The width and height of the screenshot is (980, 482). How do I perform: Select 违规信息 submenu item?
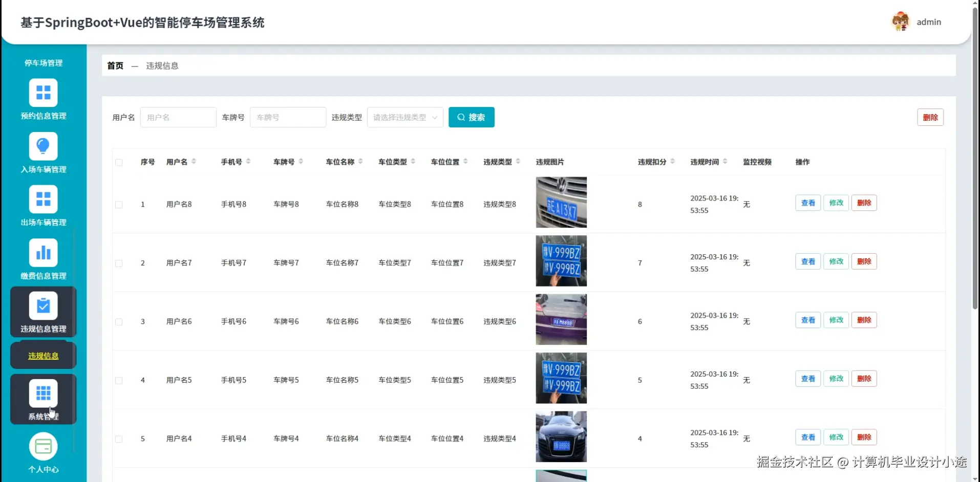(x=43, y=355)
